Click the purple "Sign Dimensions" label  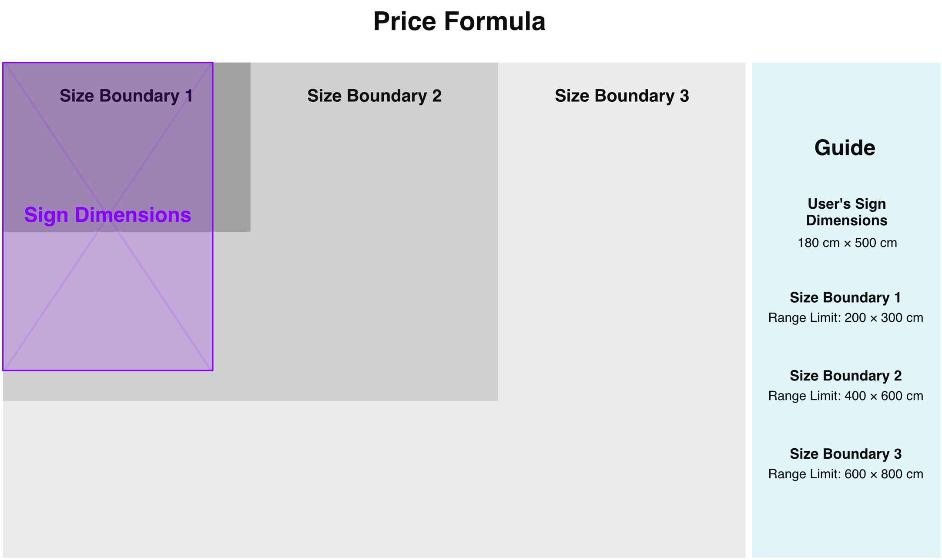(x=107, y=215)
